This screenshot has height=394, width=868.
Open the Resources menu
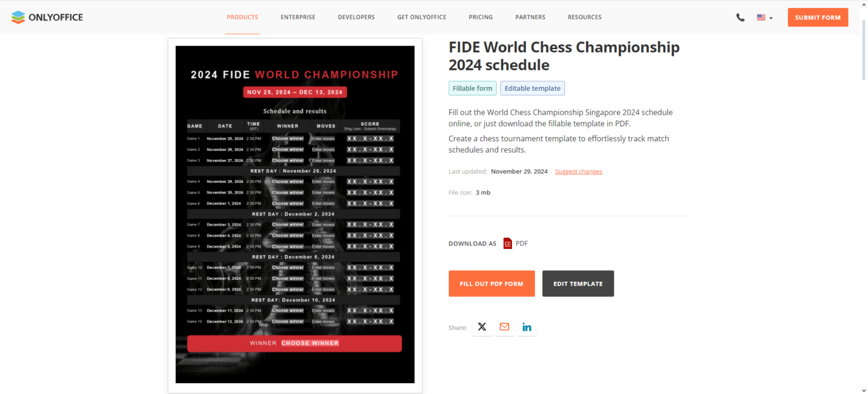tap(585, 17)
